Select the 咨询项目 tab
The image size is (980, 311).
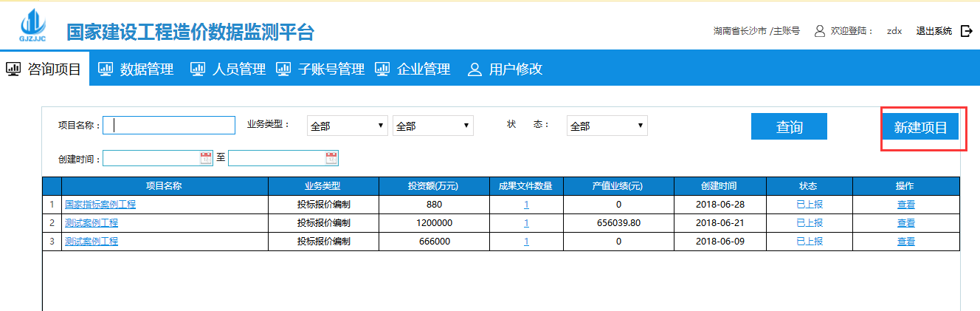(44, 69)
